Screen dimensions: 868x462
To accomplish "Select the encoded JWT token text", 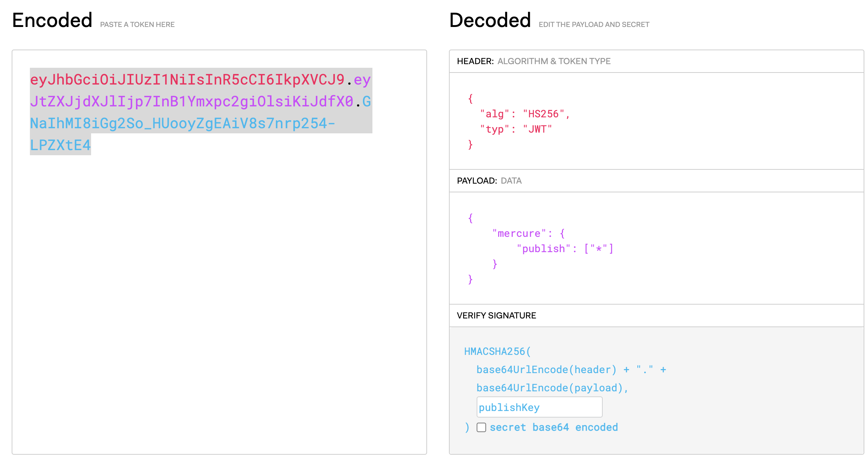I will pos(182,109).
